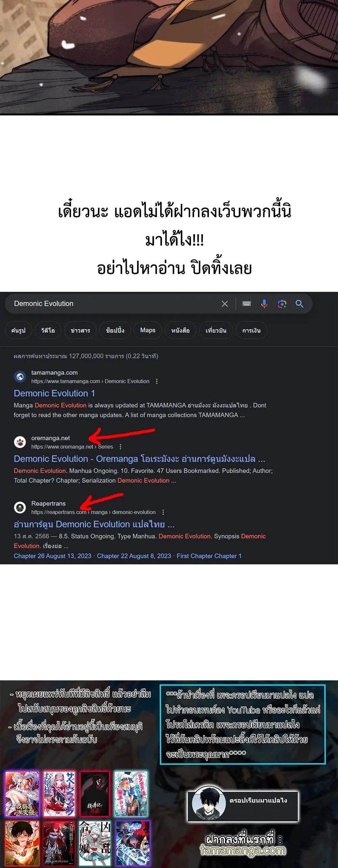Click the magnifying glass search icon
The width and height of the screenshot is (338, 868).
[299, 304]
